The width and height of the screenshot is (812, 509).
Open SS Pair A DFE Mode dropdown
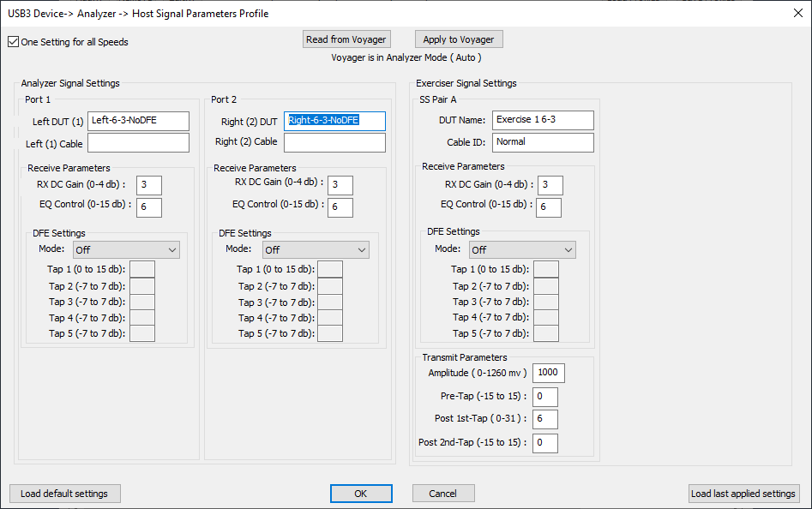click(x=522, y=250)
